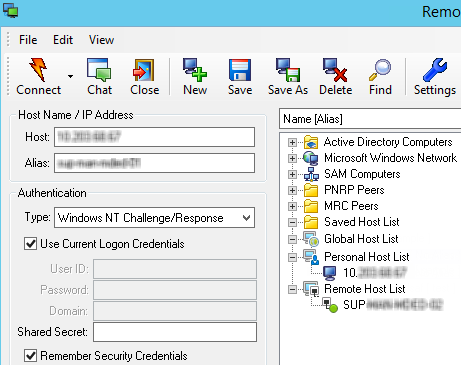Click the Save As toolbar icon
Screen dimensions: 461x365
288,70
